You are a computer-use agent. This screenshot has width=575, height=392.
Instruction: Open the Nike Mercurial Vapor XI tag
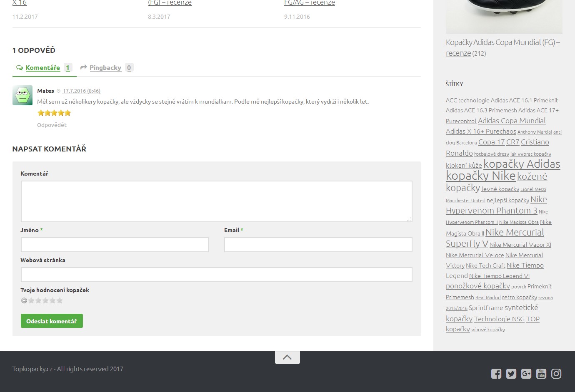(x=520, y=245)
